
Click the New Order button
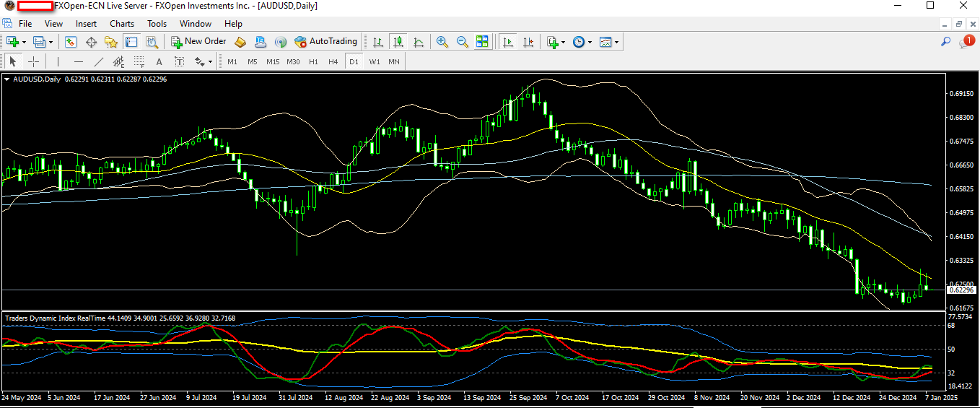tap(198, 42)
